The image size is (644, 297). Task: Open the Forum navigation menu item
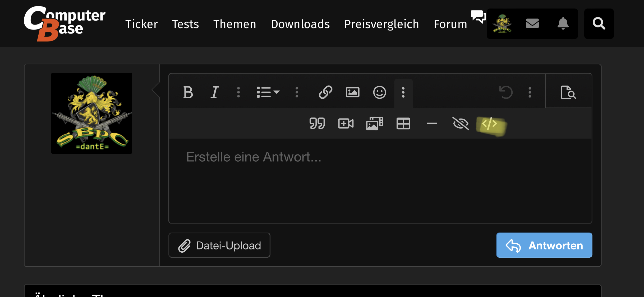[450, 23]
